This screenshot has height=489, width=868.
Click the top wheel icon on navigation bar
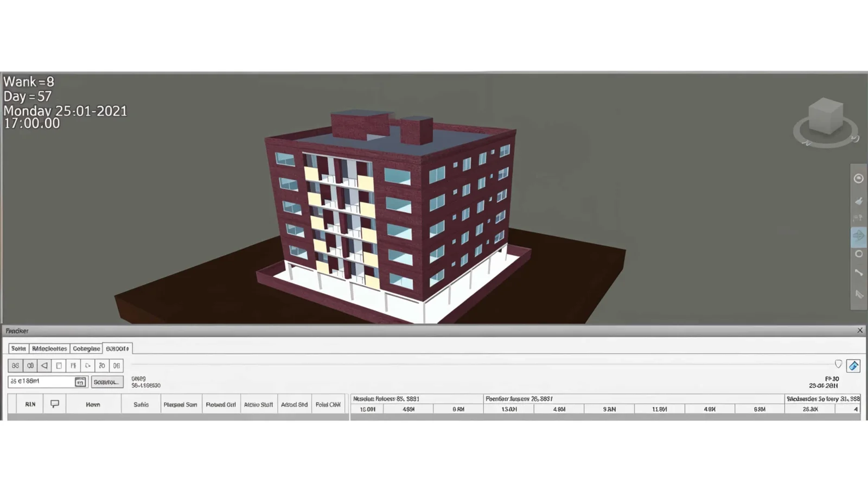click(x=858, y=179)
